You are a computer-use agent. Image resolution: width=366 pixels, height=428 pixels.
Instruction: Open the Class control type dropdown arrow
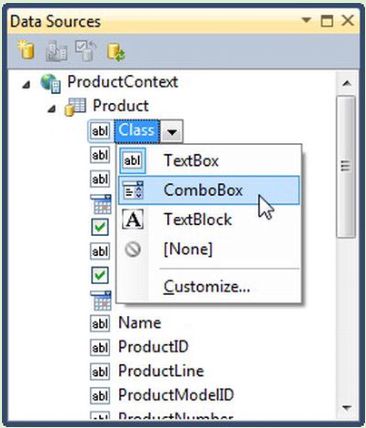coord(172,131)
